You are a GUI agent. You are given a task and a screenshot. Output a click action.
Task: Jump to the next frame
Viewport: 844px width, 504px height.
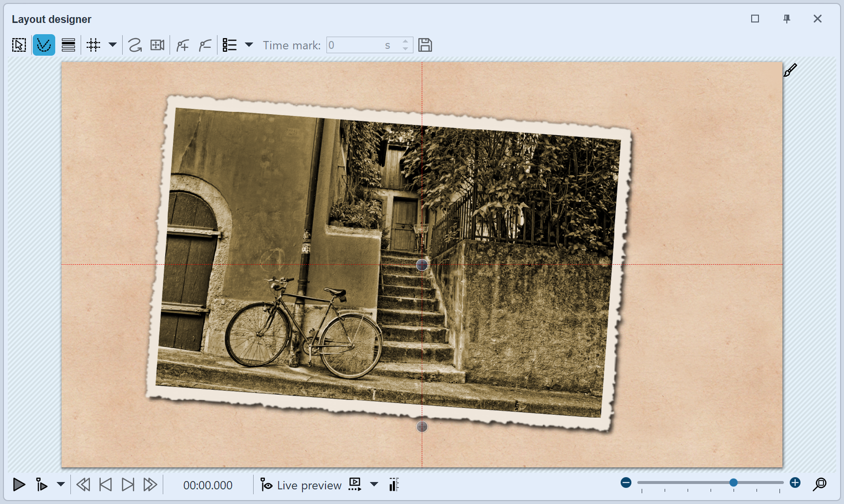click(x=128, y=485)
